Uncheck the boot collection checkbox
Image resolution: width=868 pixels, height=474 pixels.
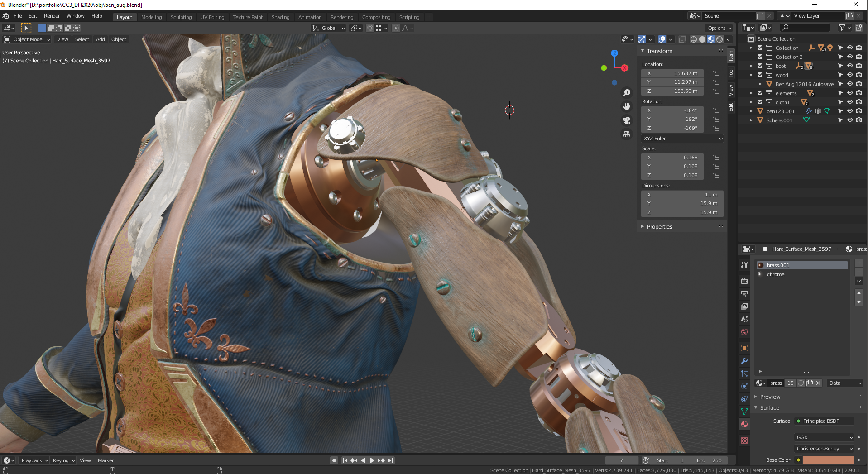click(761, 66)
